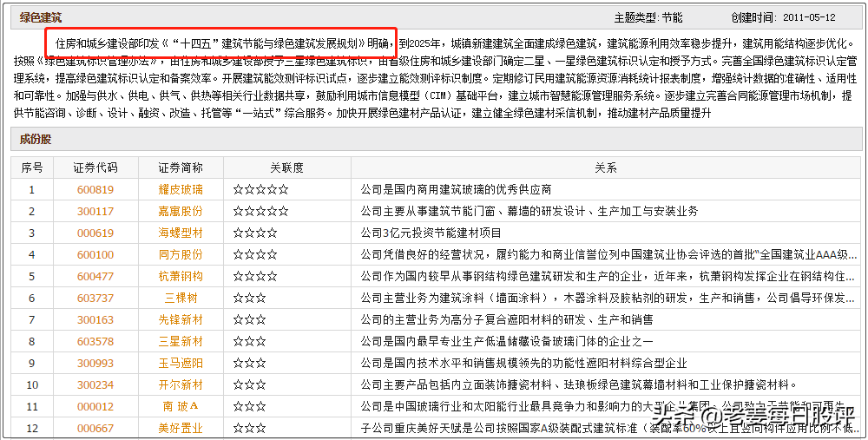Click three-star rating for 三棵树
868x440 pixels.
250,299
